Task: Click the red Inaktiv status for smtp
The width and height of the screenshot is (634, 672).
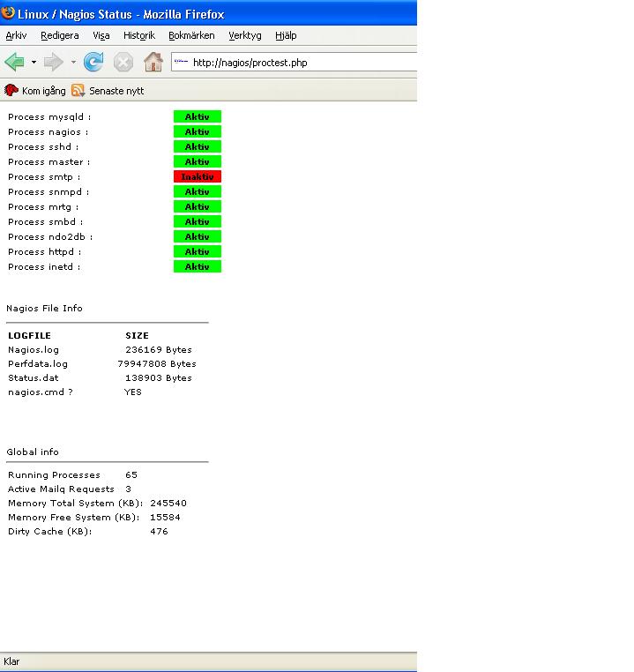Action: click(197, 176)
